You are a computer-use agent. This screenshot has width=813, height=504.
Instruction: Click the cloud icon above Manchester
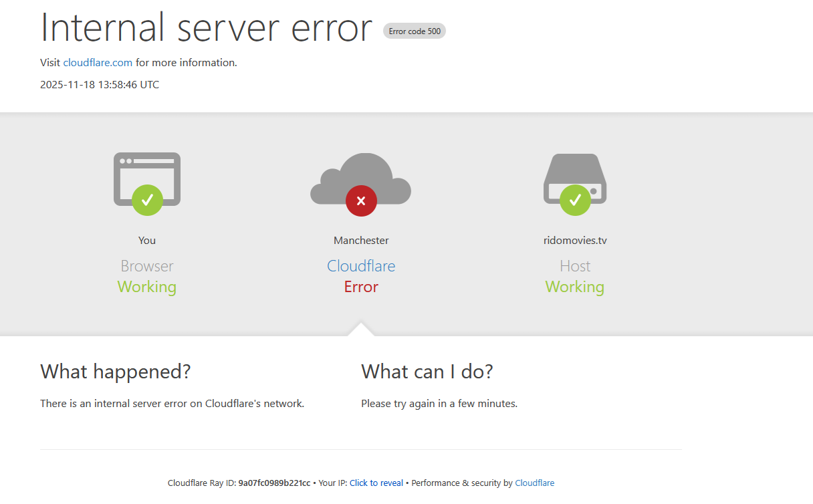point(361,179)
